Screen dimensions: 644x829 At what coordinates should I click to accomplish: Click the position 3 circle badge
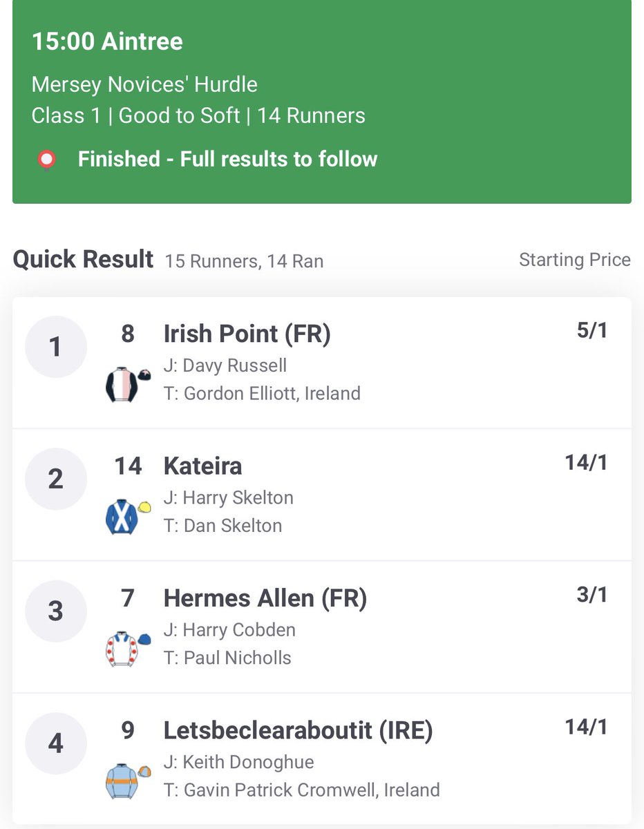(56, 611)
